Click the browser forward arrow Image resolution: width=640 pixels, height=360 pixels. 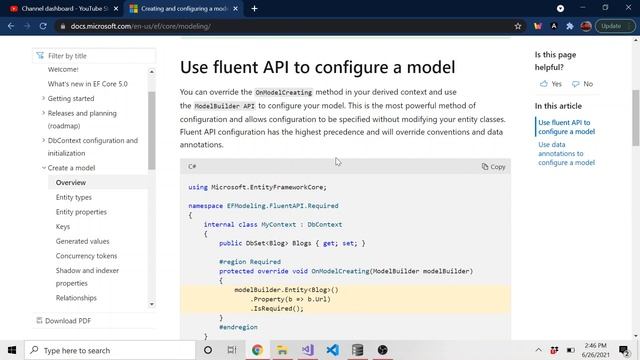(x=27, y=26)
